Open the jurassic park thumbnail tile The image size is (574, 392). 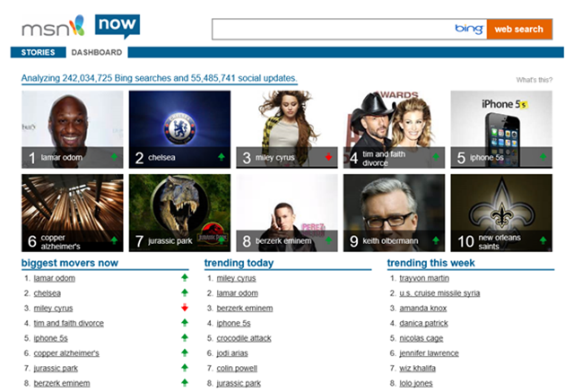(x=179, y=213)
